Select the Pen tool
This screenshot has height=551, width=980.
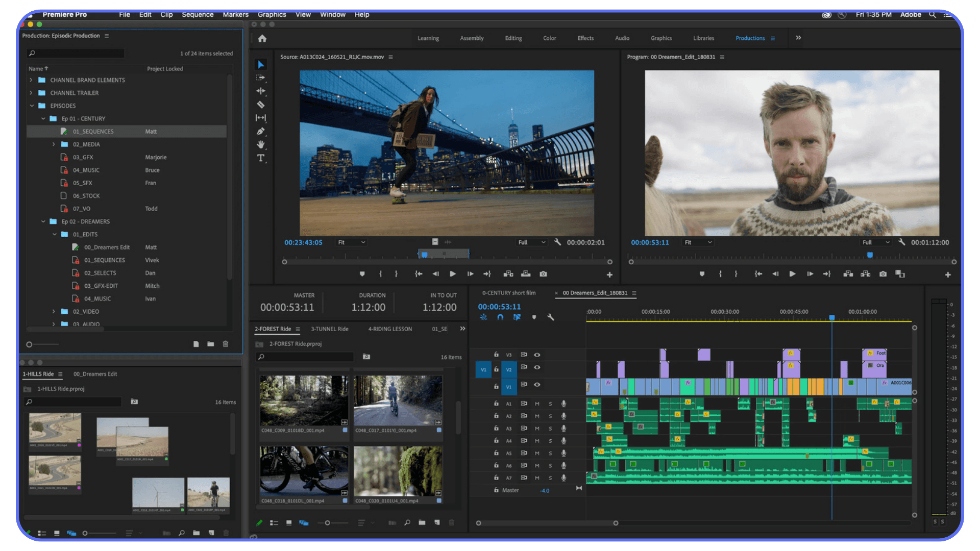pos(261,131)
